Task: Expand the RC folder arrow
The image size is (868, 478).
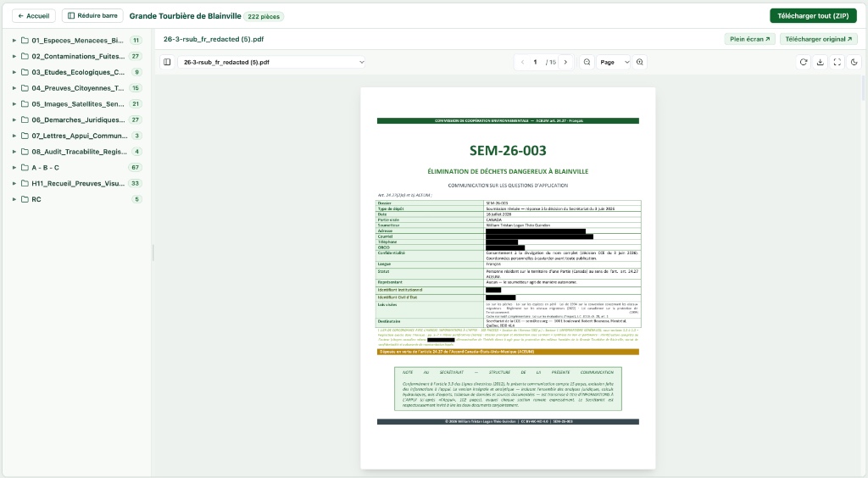Action: 14,199
